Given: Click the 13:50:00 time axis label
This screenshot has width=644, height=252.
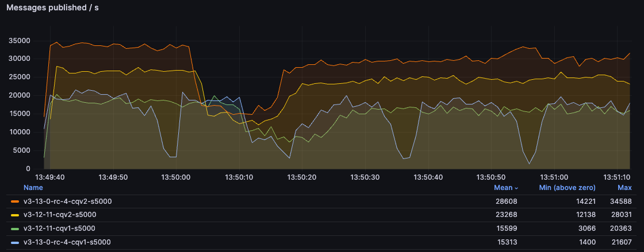Looking at the screenshot, I should 177,177.
